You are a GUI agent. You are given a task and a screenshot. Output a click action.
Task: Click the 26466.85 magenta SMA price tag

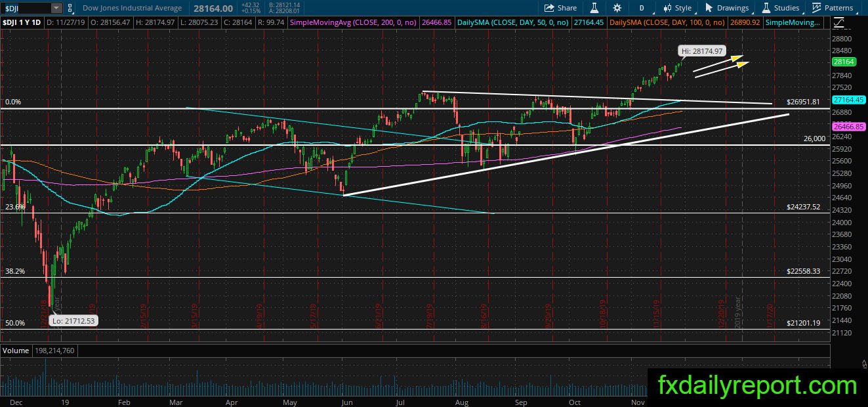847,126
